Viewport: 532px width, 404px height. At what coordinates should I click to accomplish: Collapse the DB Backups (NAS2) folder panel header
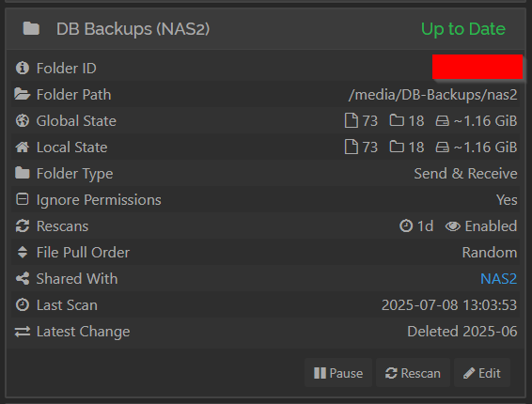tap(266, 29)
